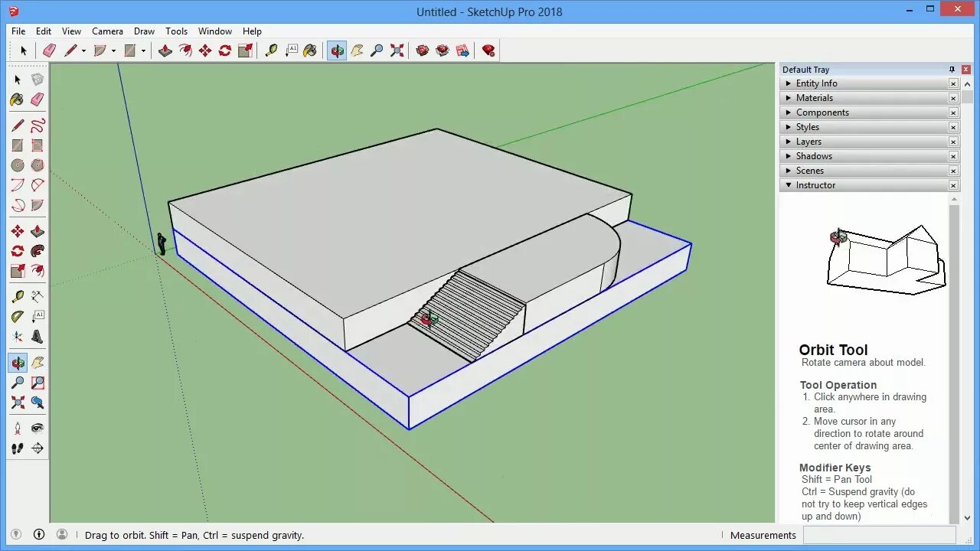Close the Materials panel with its X
This screenshot has width=980, height=551.
click(953, 98)
